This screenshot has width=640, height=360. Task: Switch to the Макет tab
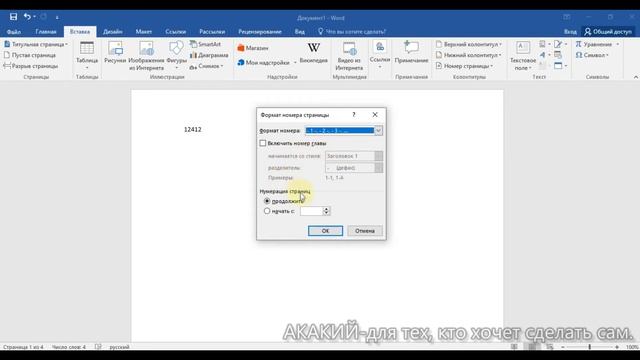(x=144, y=31)
